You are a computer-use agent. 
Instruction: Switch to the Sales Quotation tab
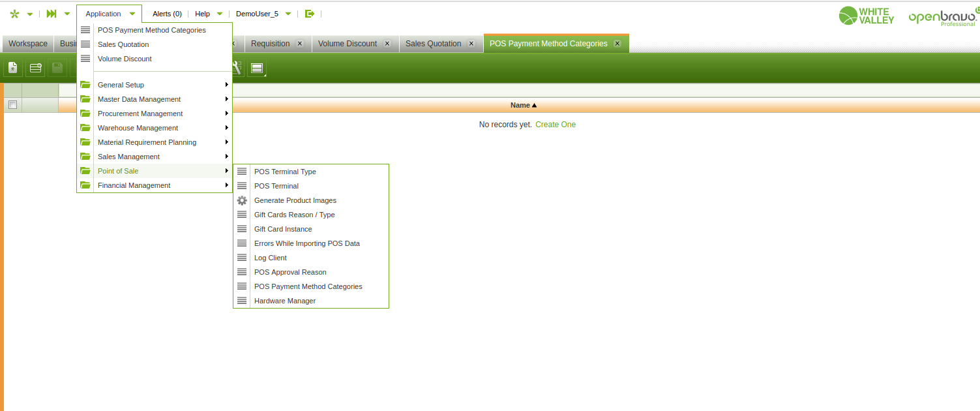(434, 44)
